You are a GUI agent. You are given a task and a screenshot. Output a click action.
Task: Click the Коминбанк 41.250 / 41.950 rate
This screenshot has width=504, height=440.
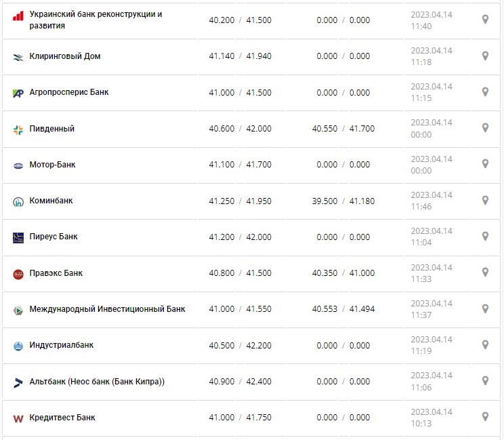240,201
